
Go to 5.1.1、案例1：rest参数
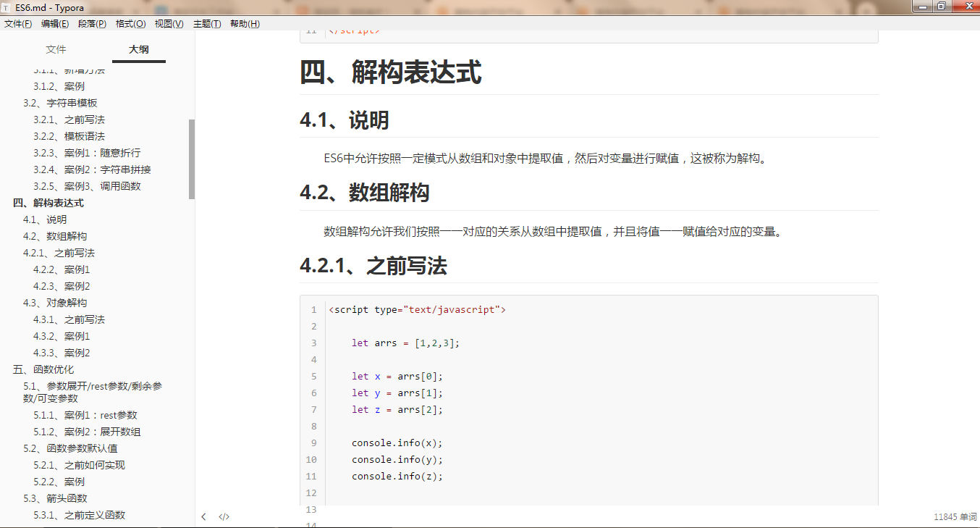[x=85, y=415]
